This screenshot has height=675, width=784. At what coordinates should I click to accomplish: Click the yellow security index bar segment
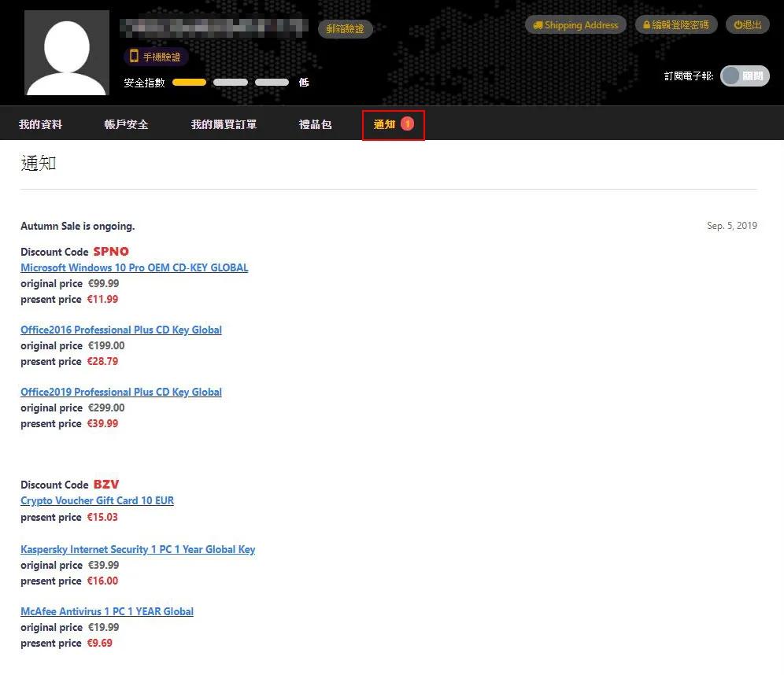pyautogui.click(x=189, y=83)
